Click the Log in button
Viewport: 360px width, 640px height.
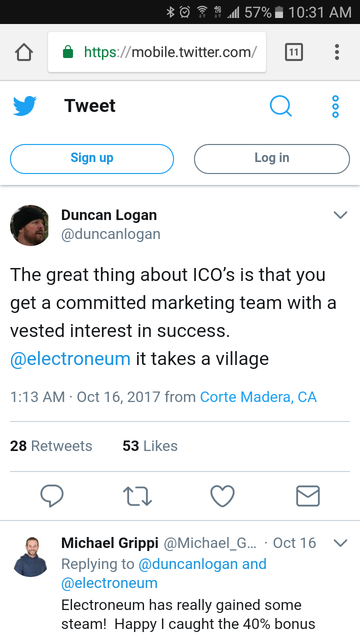point(272,159)
